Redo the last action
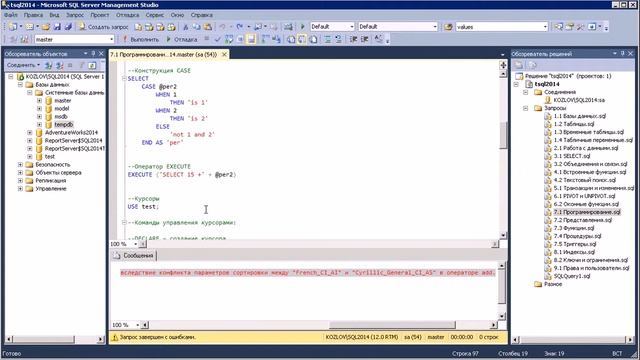 pos(240,27)
